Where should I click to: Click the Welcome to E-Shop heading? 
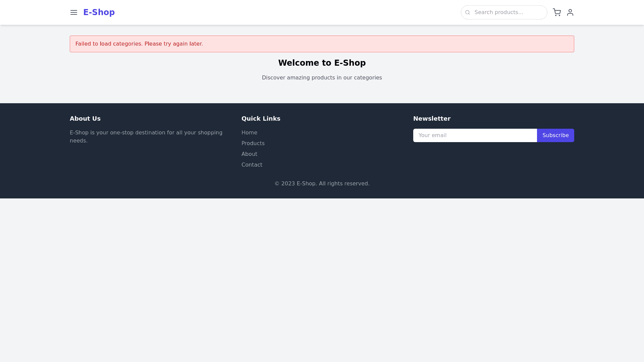pos(322,63)
